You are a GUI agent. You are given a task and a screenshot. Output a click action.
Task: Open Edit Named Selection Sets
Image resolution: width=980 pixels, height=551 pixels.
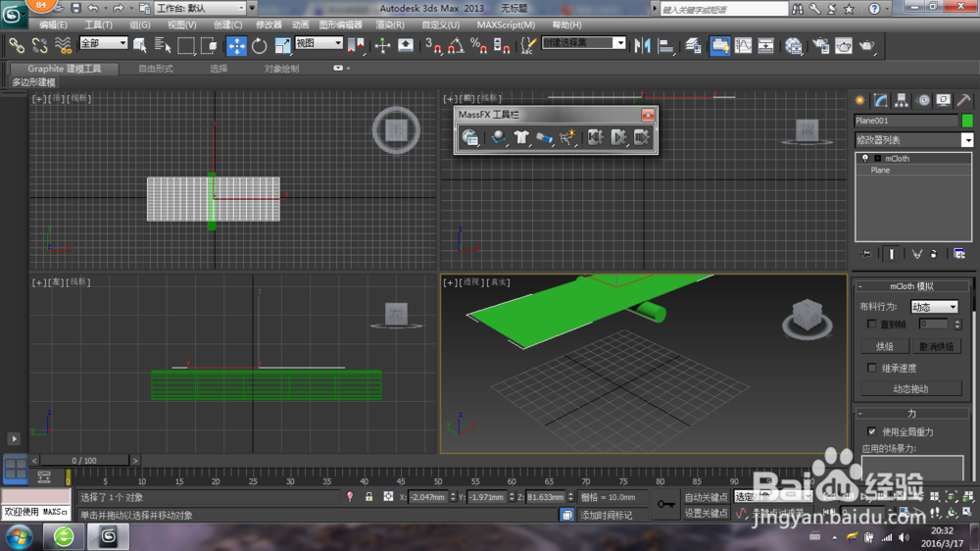click(528, 46)
